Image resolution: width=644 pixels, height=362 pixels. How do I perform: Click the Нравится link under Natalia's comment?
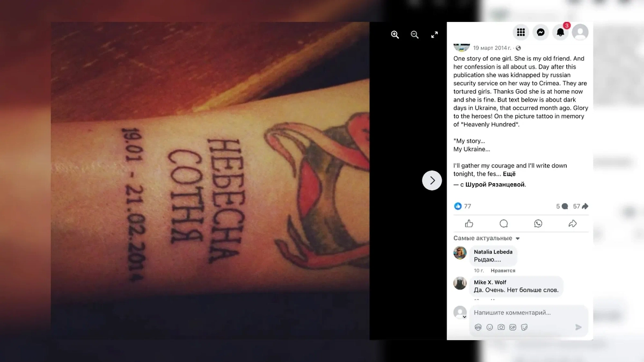click(503, 271)
